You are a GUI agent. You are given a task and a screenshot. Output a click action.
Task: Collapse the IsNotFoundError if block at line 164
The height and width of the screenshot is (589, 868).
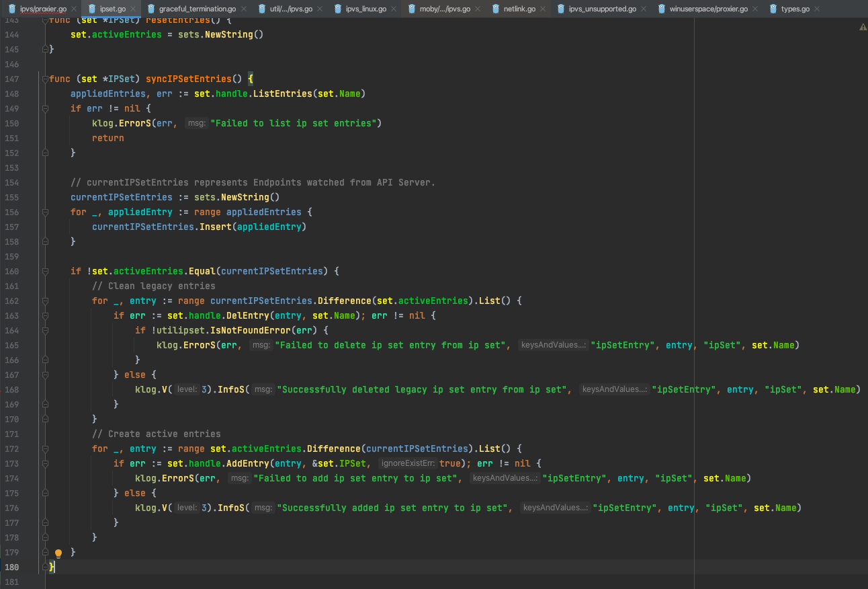tap(46, 330)
